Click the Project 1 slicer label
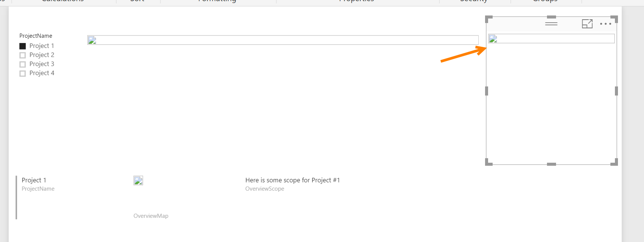This screenshot has height=242, width=644. (x=42, y=46)
